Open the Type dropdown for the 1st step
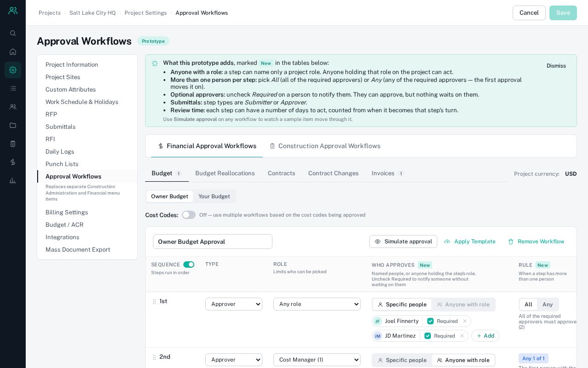 234,304
